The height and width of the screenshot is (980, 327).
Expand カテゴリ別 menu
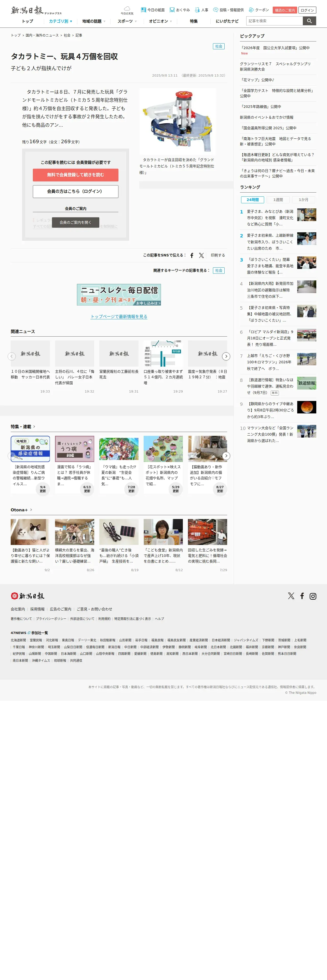click(61, 21)
